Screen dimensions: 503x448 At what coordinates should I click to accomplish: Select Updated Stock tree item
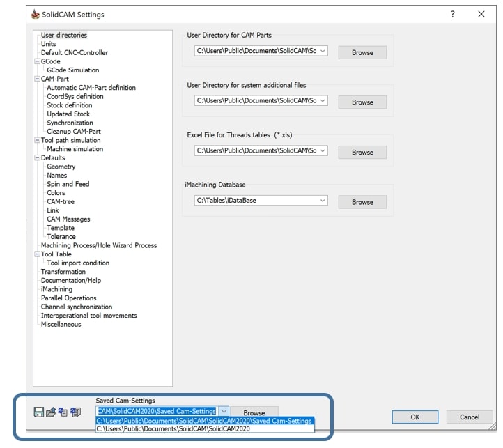(68, 114)
